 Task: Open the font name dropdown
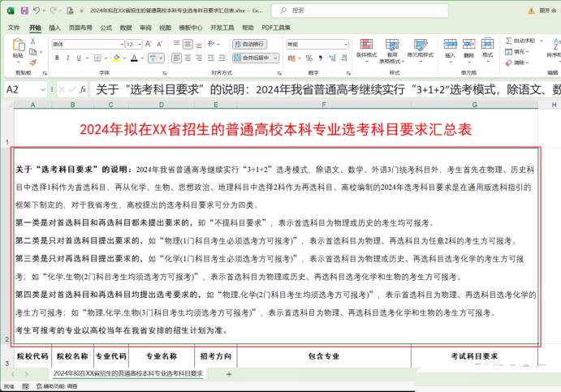click(x=122, y=45)
